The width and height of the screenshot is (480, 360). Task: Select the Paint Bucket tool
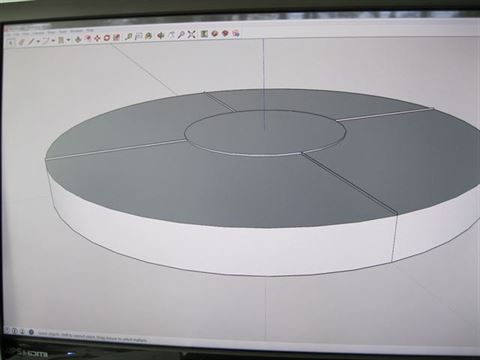click(x=149, y=36)
